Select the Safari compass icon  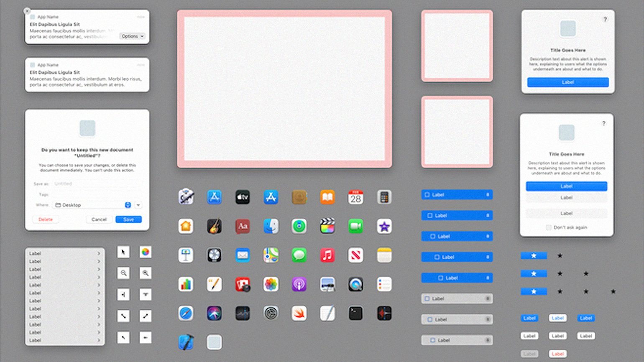(186, 313)
